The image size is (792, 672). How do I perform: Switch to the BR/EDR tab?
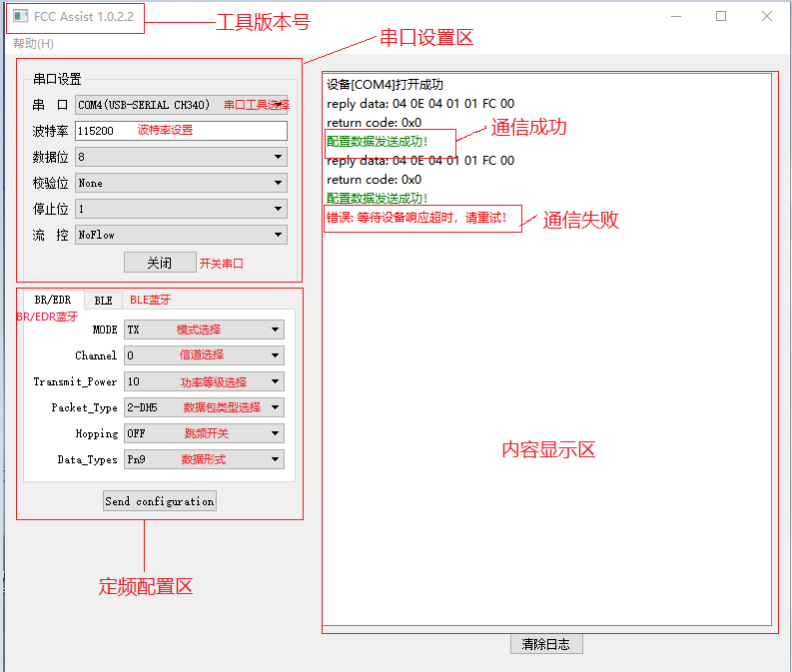tap(53, 300)
